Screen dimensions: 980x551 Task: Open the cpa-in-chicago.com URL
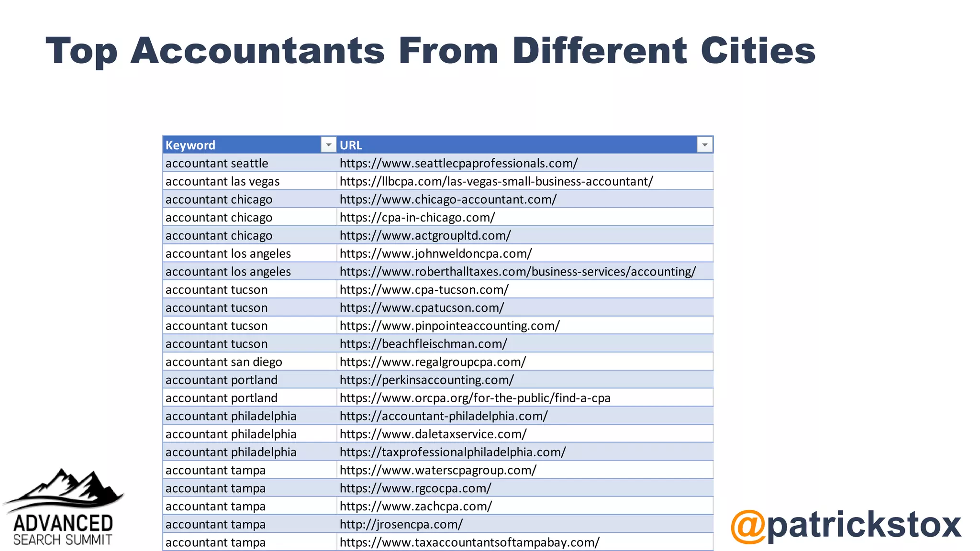417,217
